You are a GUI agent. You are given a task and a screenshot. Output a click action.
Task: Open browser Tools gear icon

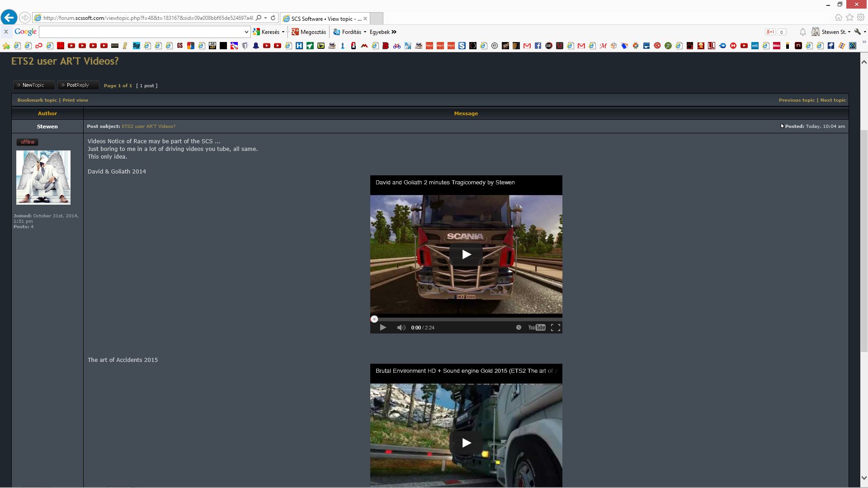point(861,18)
